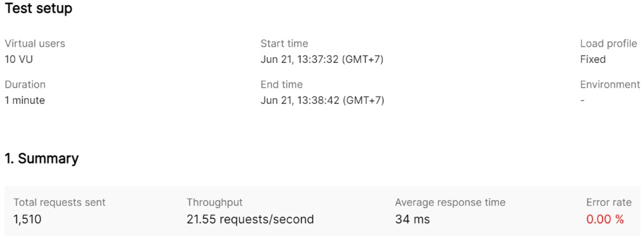Click the end time Jun 21, 13:38:42 value
The image size is (644, 240).
tap(322, 100)
